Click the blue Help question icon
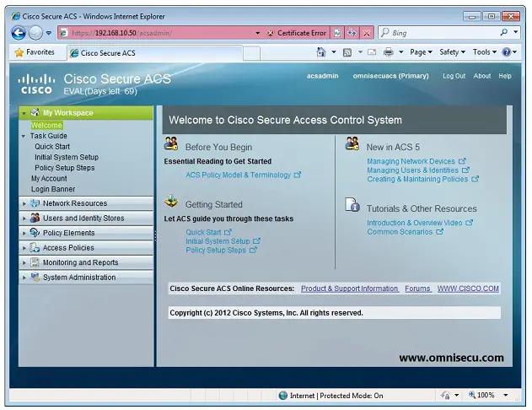Image resolution: width=532 pixels, height=410 pixels. click(x=507, y=52)
